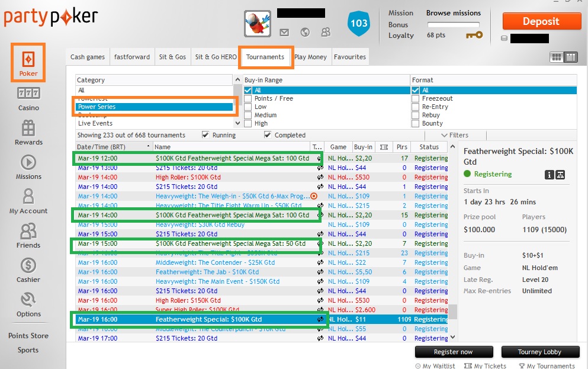Open the Poker section in sidebar
The image size is (588, 369).
click(28, 63)
